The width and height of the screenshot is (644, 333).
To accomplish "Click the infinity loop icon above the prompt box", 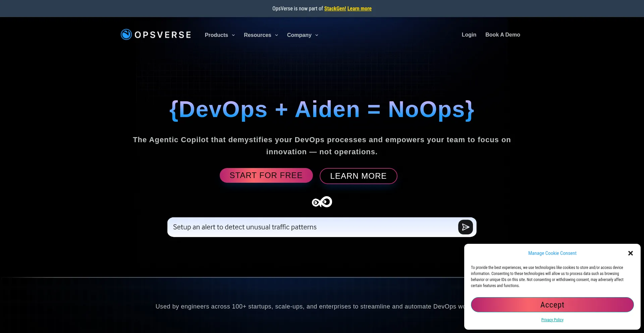I will pos(322,202).
